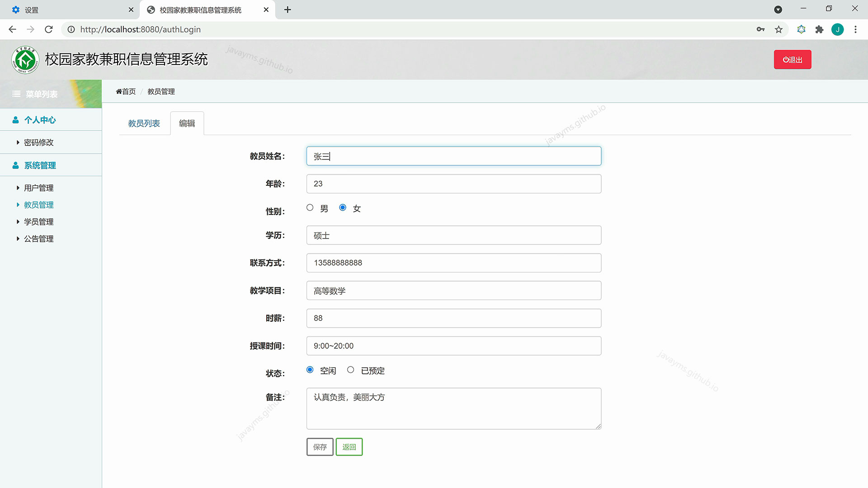Open saved passwords key icon

pyautogui.click(x=760, y=29)
